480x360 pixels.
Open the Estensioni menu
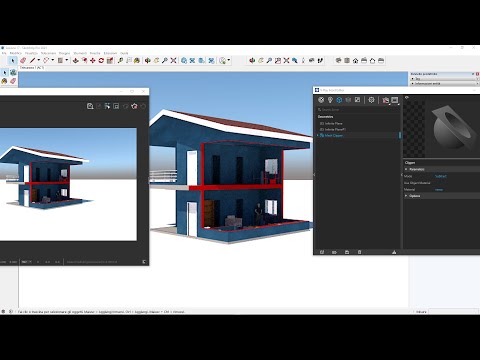click(110, 53)
